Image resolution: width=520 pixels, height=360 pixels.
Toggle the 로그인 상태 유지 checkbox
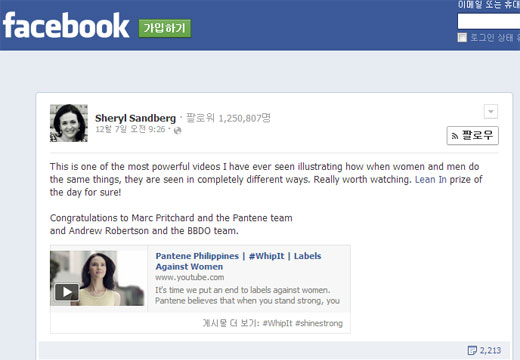click(x=462, y=37)
